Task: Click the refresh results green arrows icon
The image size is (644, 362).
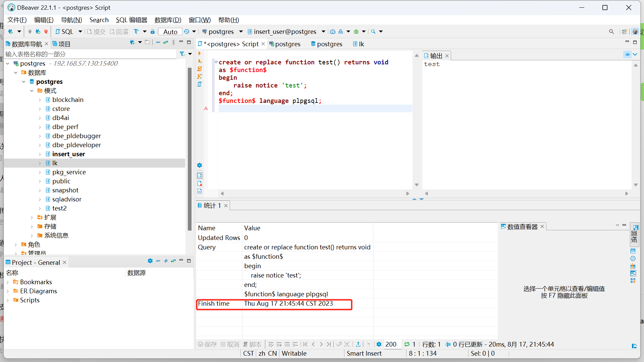Action: click(407, 344)
